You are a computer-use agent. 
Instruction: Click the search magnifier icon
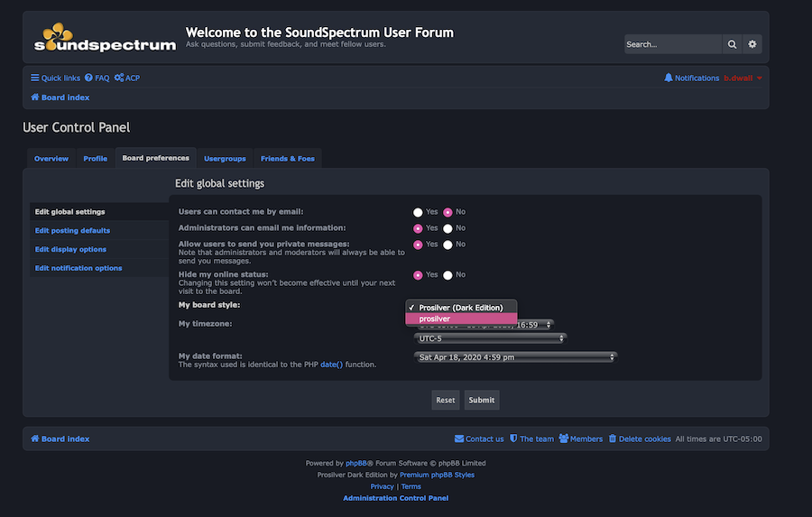[732, 44]
